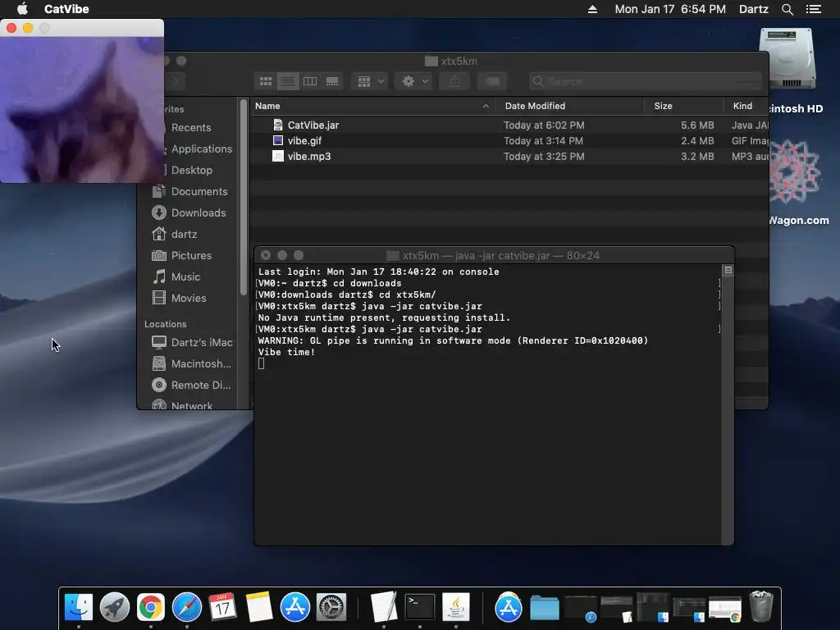
Task: Open the CatVibe application menu
Action: (x=66, y=9)
